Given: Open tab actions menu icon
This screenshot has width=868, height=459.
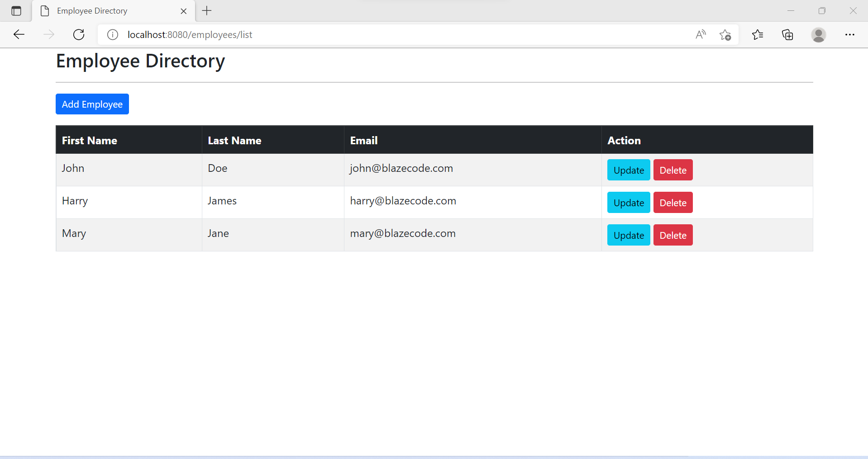Looking at the screenshot, I should [16, 11].
